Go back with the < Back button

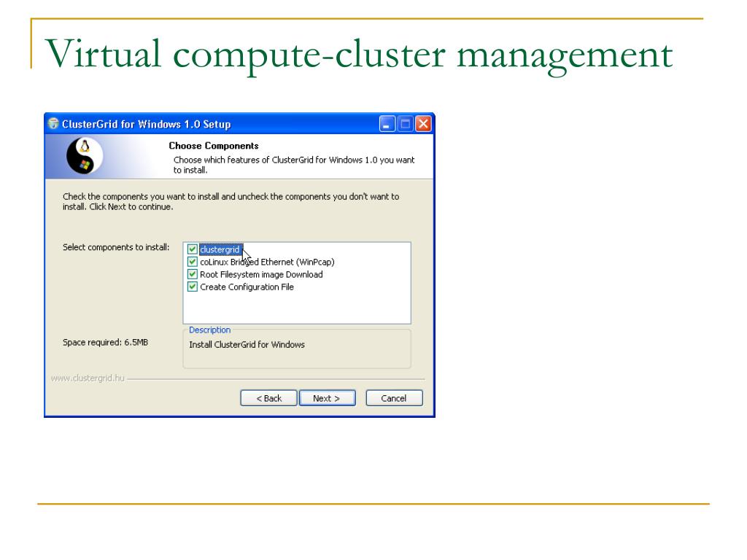[268, 398]
